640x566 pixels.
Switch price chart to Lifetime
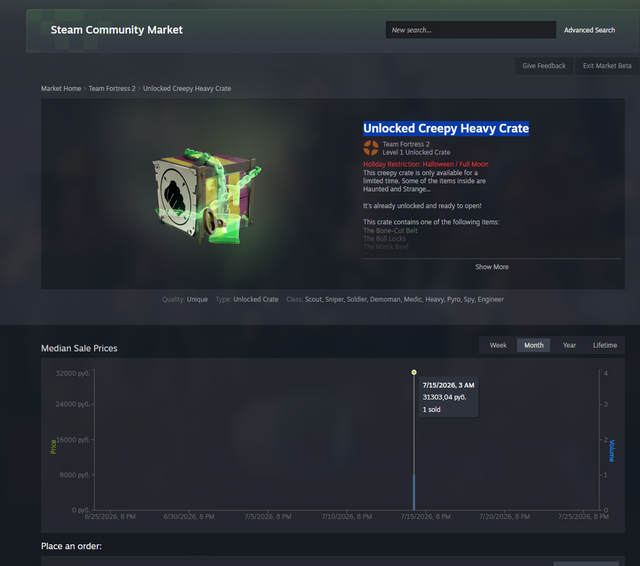604,345
